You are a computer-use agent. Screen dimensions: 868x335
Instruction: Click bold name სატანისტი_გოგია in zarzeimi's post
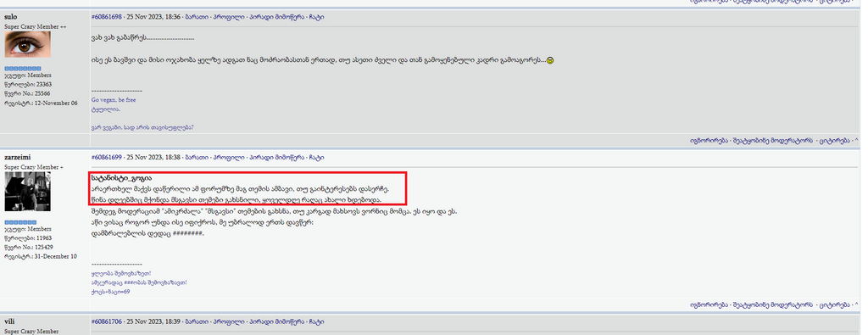click(120, 178)
